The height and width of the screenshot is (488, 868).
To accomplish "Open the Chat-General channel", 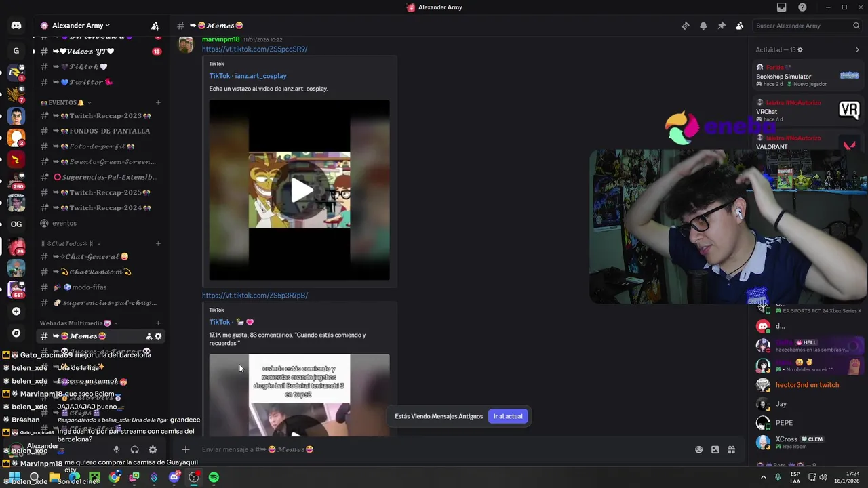I will click(x=100, y=257).
